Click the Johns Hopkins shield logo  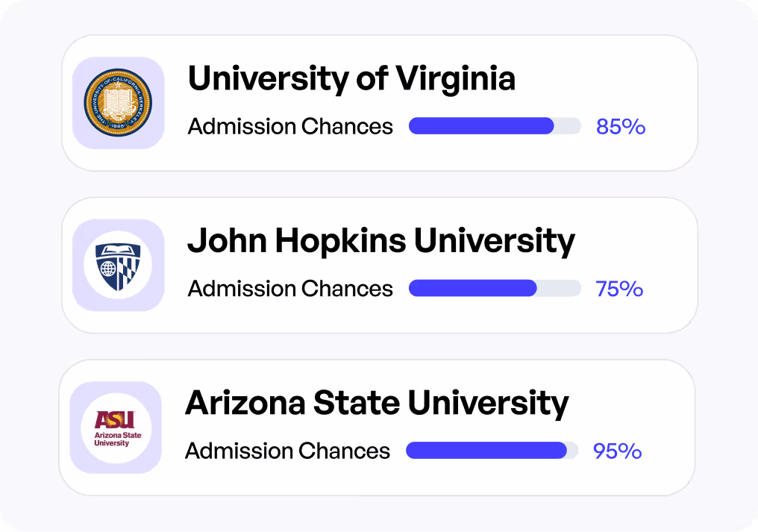pos(118,265)
